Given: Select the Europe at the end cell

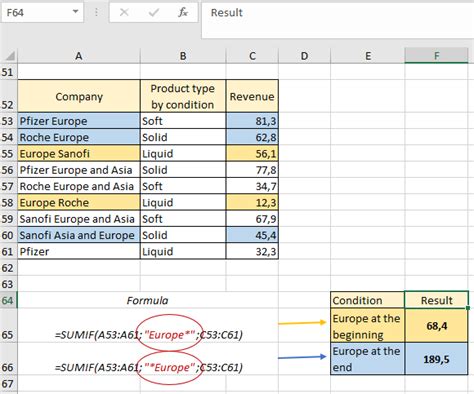Looking at the screenshot, I should tap(368, 359).
